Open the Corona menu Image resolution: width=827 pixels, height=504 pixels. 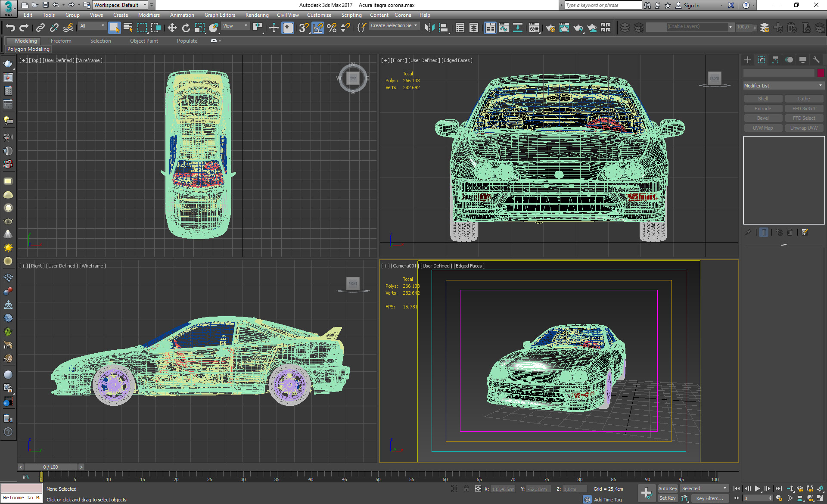pyautogui.click(x=403, y=15)
